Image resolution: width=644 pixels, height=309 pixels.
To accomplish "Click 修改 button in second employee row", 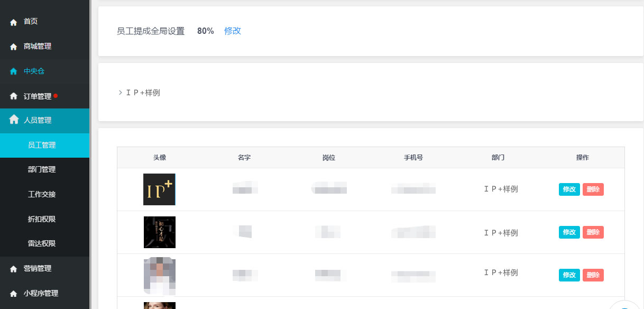I will pos(569,232).
